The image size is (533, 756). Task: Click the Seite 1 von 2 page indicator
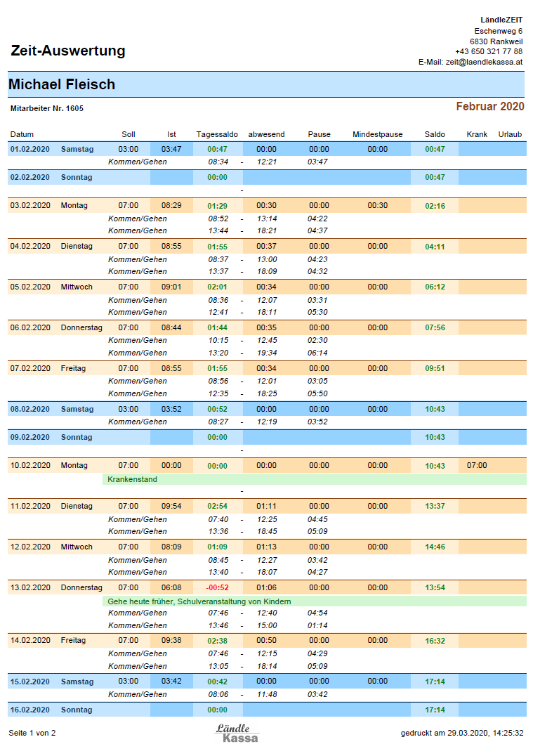pos(32,733)
